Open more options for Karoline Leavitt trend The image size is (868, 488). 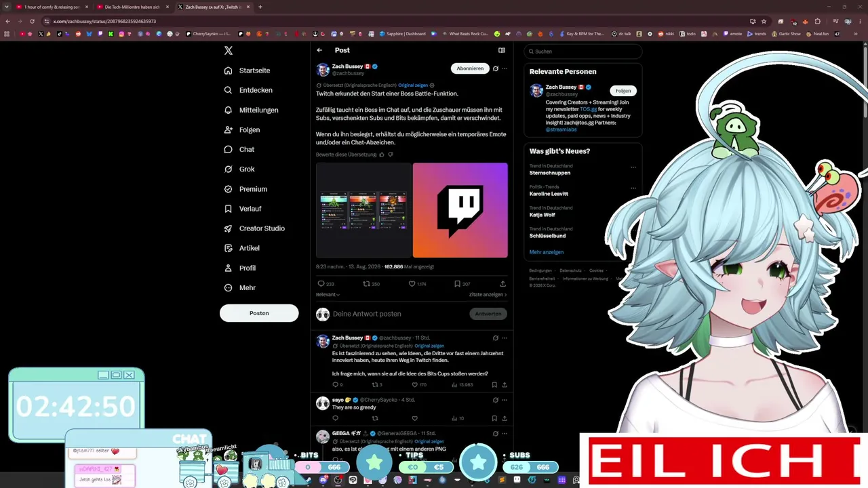[x=633, y=188]
